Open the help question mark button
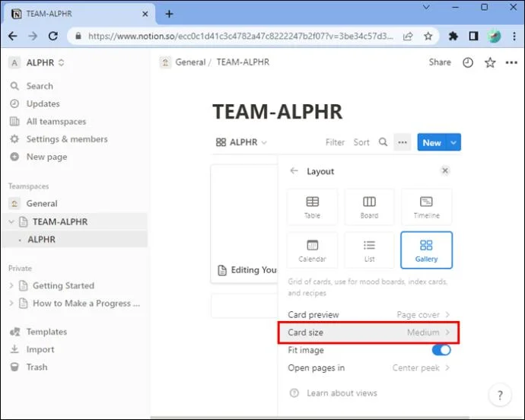Image resolution: width=525 pixels, height=420 pixels. point(500,395)
